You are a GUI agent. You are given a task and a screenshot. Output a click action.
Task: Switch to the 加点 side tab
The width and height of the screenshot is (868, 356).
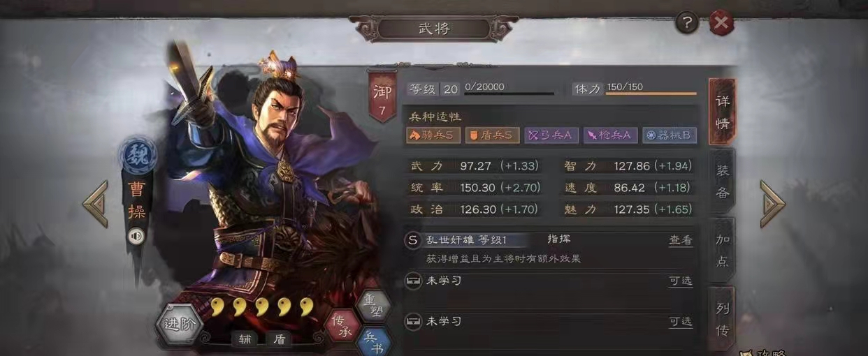pyautogui.click(x=723, y=249)
